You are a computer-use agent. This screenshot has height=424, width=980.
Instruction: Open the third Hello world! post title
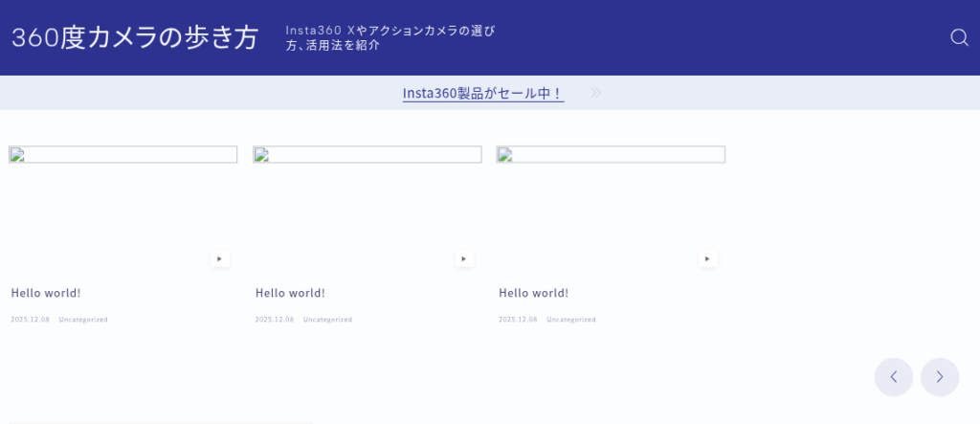[534, 293]
